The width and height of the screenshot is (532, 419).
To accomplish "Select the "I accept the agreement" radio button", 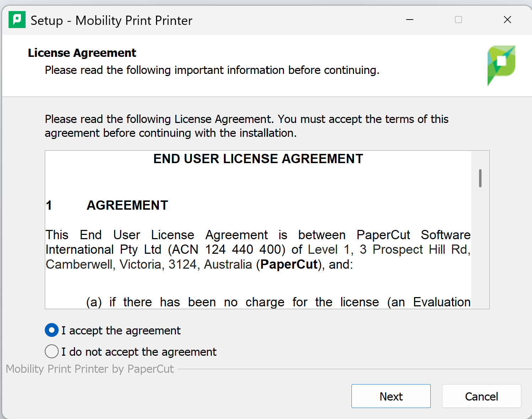I will pos(52,330).
